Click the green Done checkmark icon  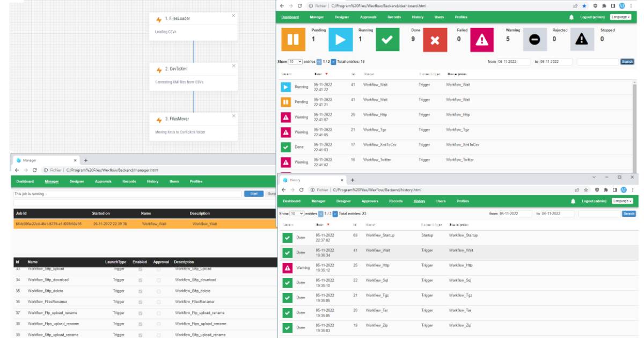coord(388,39)
